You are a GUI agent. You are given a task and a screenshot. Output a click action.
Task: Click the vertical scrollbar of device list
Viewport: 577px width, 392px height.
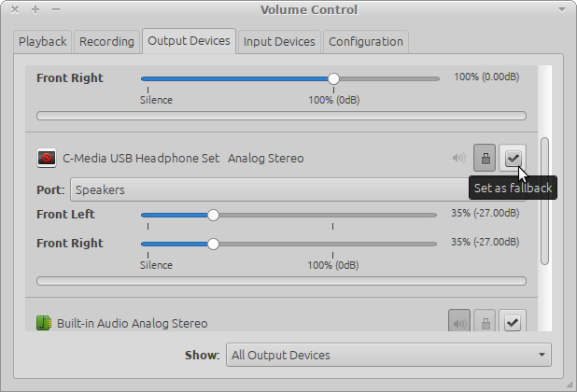(544, 201)
